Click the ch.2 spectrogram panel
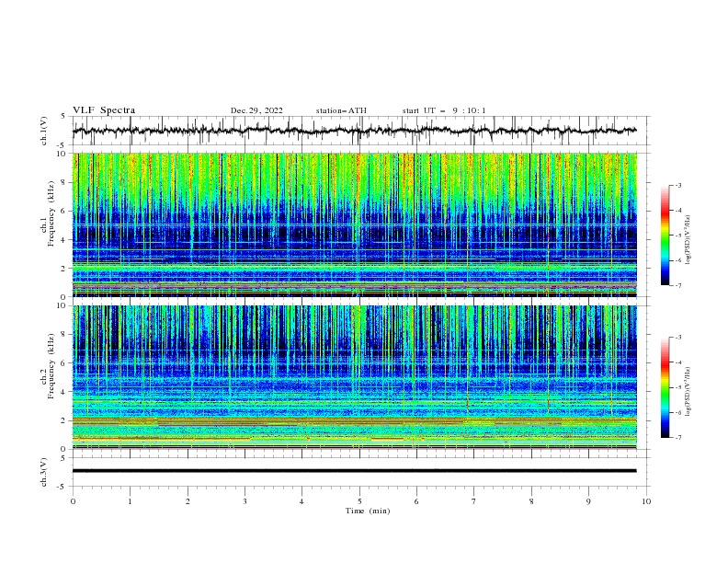 [354, 377]
